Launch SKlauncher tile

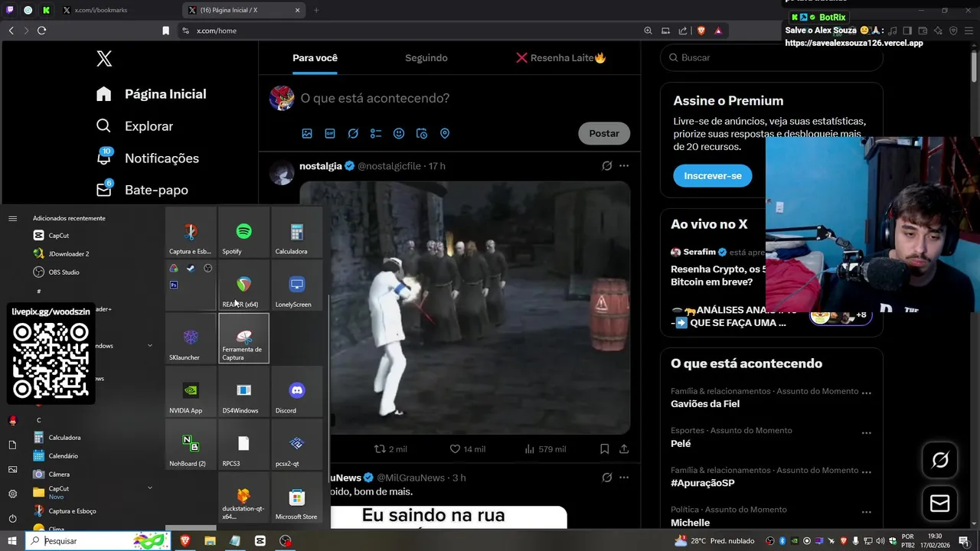tap(191, 338)
